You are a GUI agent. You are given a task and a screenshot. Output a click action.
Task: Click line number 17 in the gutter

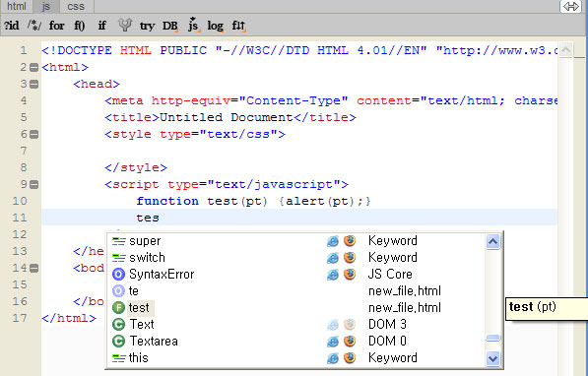[20, 318]
